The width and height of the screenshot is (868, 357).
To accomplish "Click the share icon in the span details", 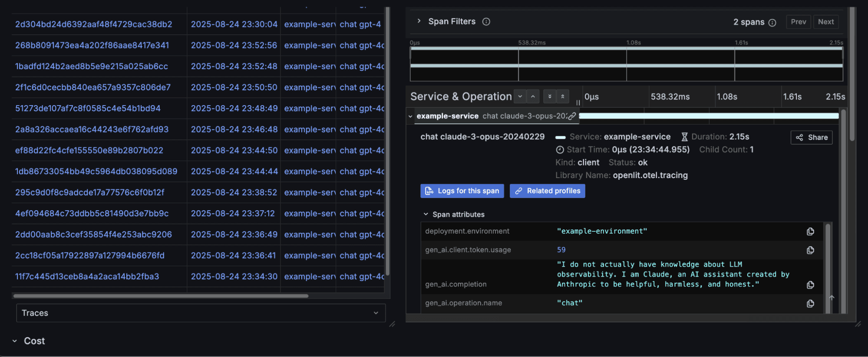I will tap(799, 138).
